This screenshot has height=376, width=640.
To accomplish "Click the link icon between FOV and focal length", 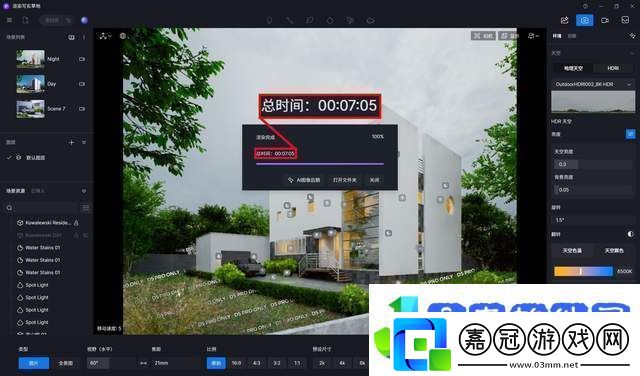I will pos(143,363).
